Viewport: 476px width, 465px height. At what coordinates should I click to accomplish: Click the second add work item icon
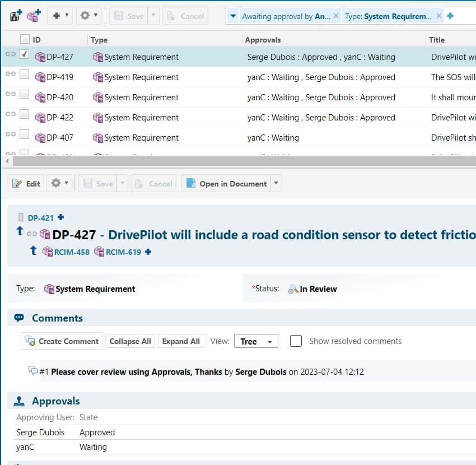click(x=34, y=16)
